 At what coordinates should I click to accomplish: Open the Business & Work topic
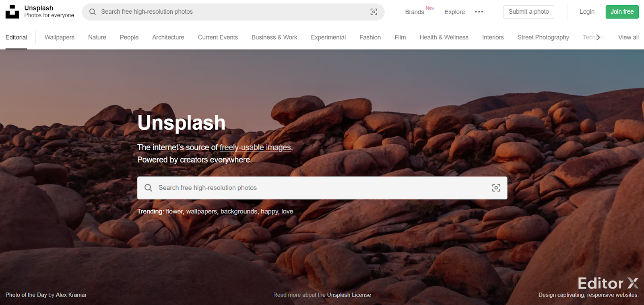tap(275, 37)
